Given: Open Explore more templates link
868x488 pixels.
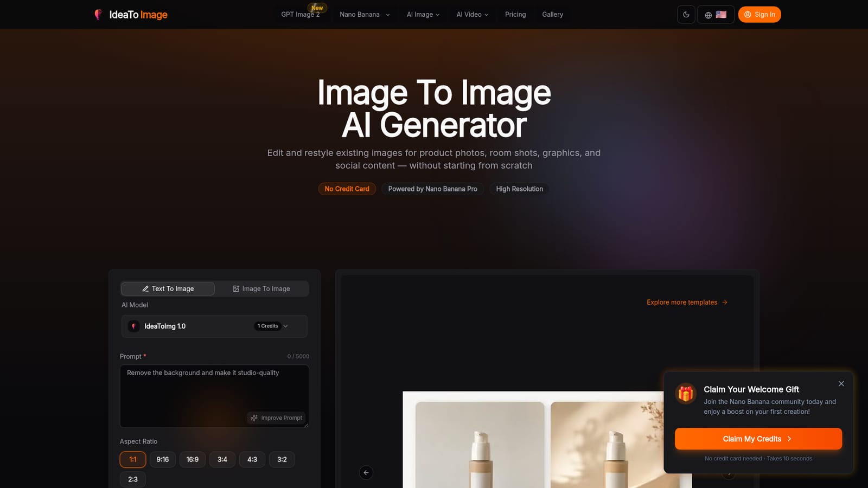Looking at the screenshot, I should (x=687, y=302).
